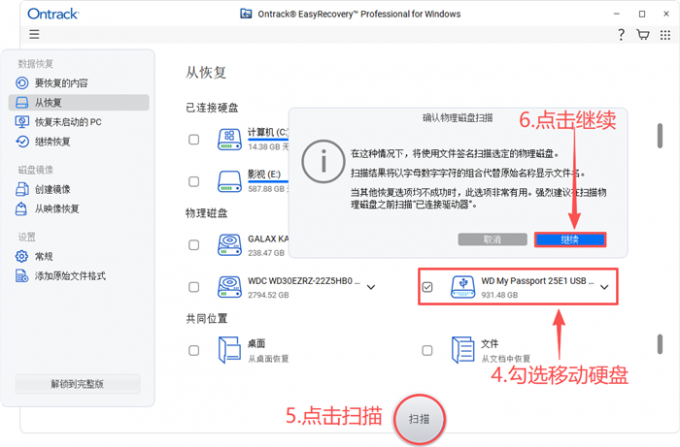Click the WD My Passport USB icon

(x=463, y=287)
